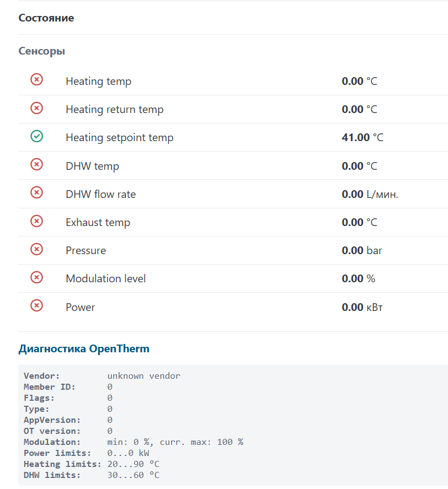
Task: Select the DHW flow rate label
Action: pyautogui.click(x=100, y=194)
